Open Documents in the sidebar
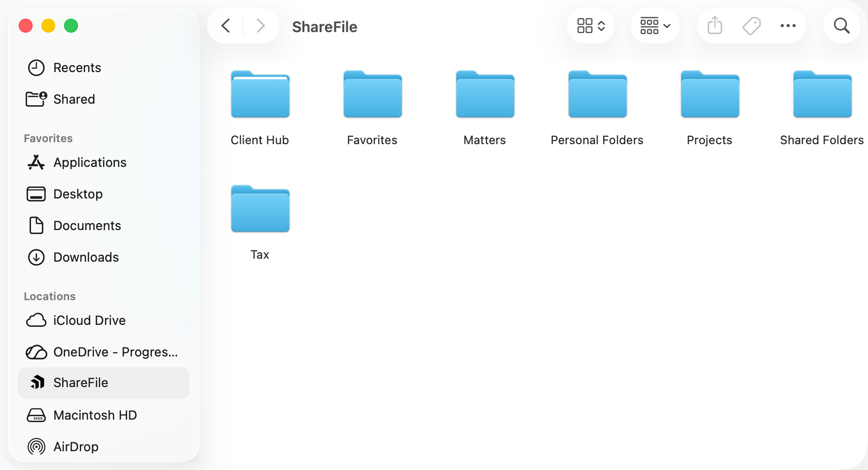868x470 pixels. (x=104, y=226)
